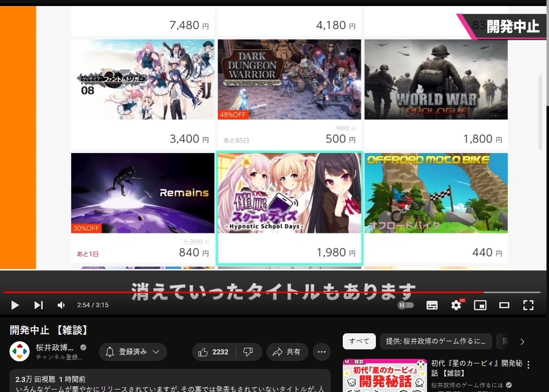The width and height of the screenshot is (549, 392).
Task: Select the 提供: 桜井政博 filter chip
Action: coord(436,341)
